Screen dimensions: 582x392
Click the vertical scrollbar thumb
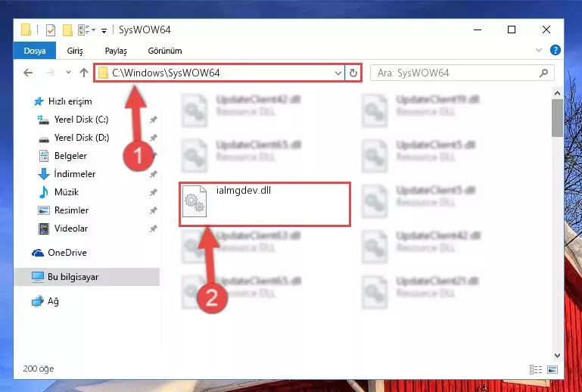click(x=557, y=117)
